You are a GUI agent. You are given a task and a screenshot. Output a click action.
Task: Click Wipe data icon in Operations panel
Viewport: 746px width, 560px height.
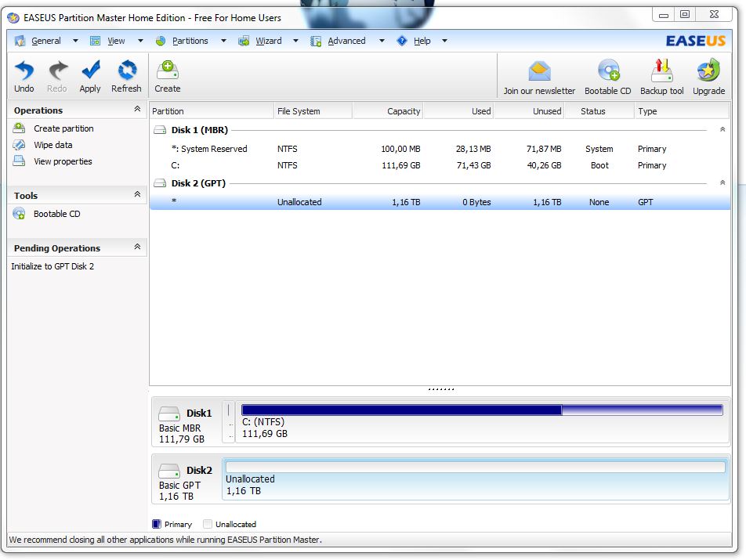click(19, 145)
